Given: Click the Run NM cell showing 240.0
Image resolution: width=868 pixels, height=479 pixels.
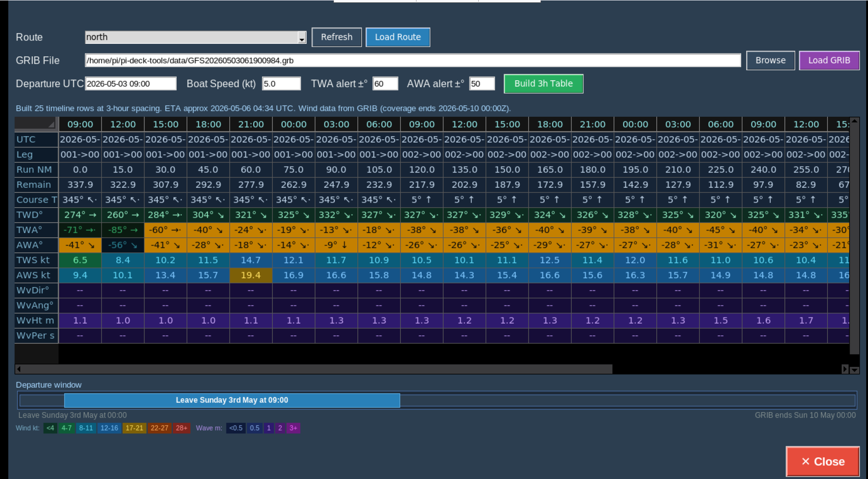Looking at the screenshot, I should (763, 169).
